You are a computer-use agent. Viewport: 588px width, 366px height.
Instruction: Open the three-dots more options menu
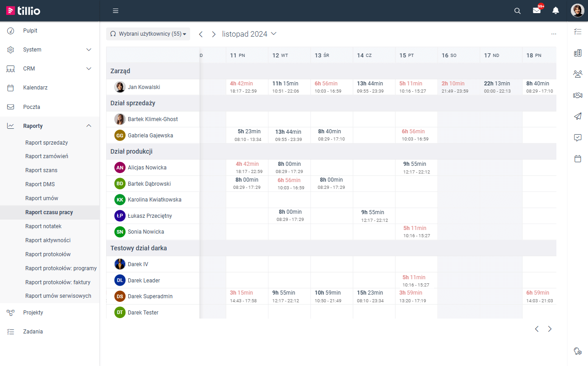pos(554,34)
